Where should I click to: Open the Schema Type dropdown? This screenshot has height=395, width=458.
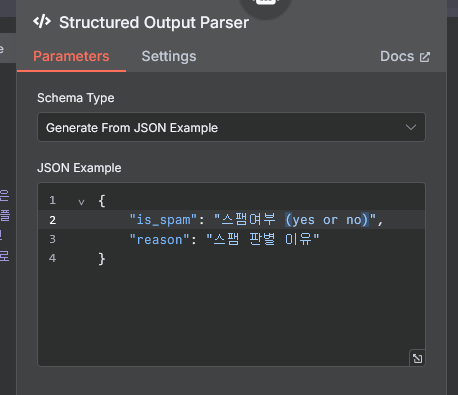(231, 127)
